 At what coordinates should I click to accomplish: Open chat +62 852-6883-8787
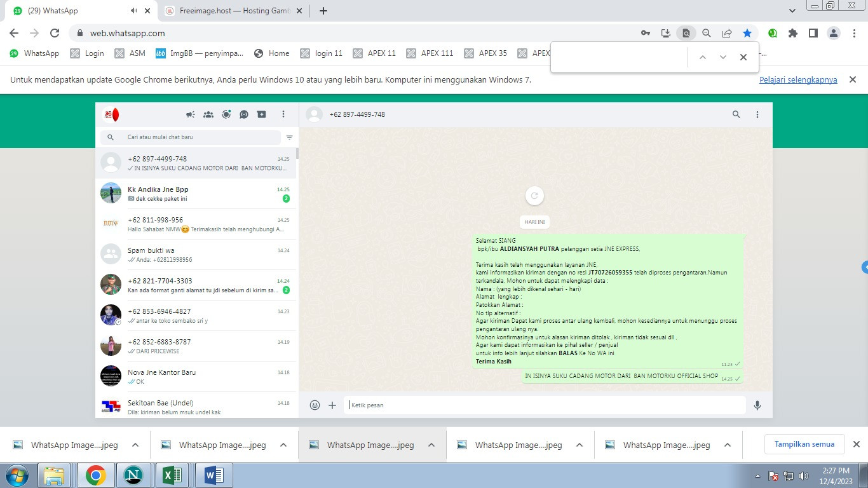point(196,346)
